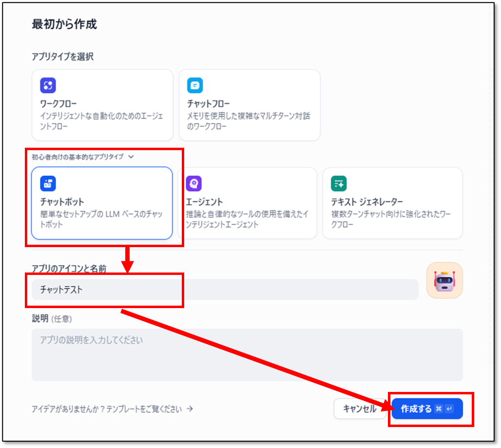This screenshot has width=501, height=448.
Task: Select the テキスト ジェネレーター app type card
Action: tap(393, 203)
